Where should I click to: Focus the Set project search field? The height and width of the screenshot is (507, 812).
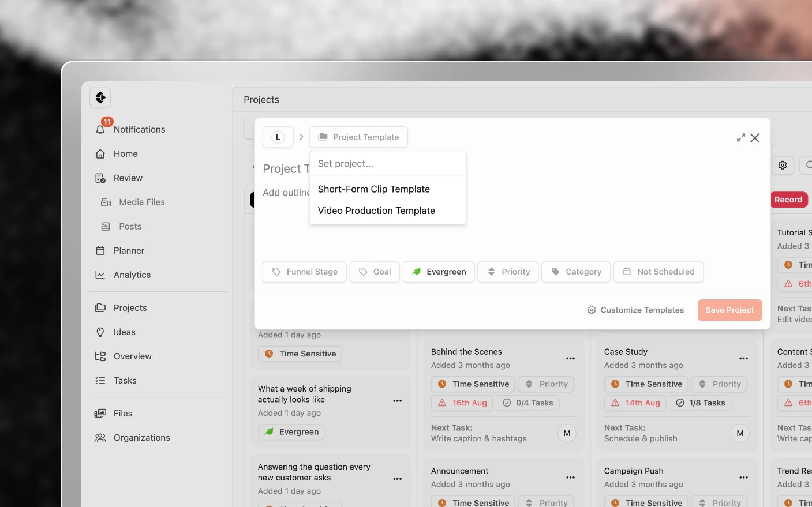click(388, 164)
